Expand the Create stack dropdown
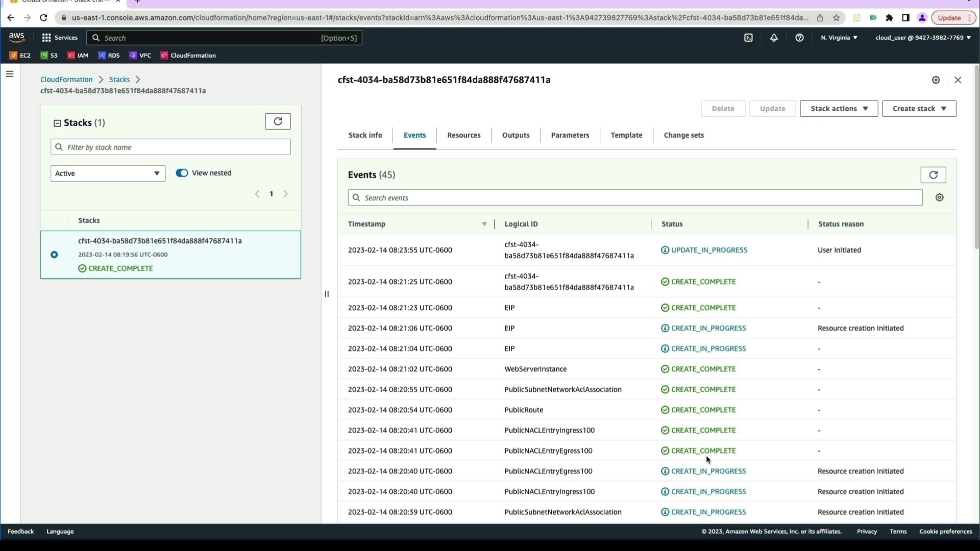Viewport: 980px width, 551px height. tap(919, 109)
